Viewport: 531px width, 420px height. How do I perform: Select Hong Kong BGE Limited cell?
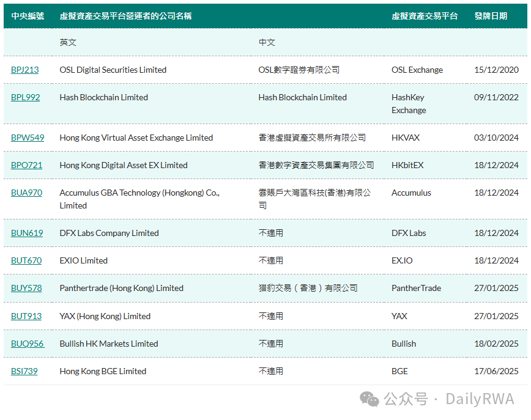[103, 371]
